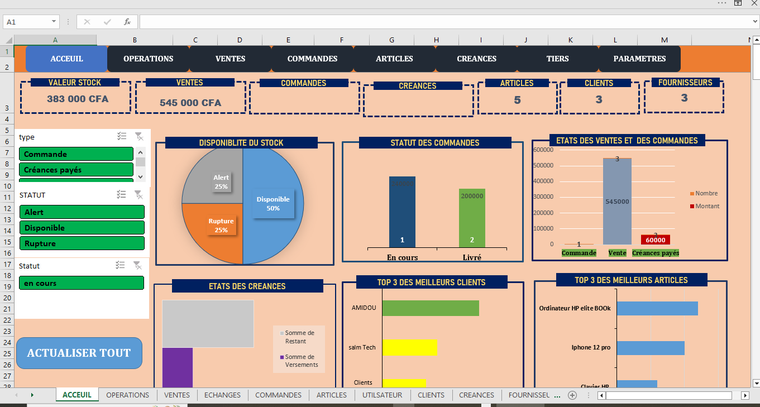Show more sheet tabs via the ellipsis

(x=556, y=395)
